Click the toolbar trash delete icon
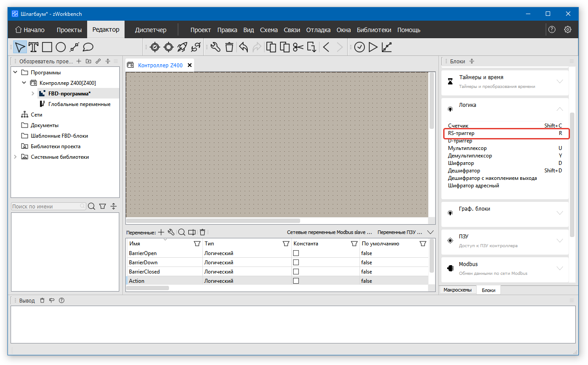 point(229,47)
